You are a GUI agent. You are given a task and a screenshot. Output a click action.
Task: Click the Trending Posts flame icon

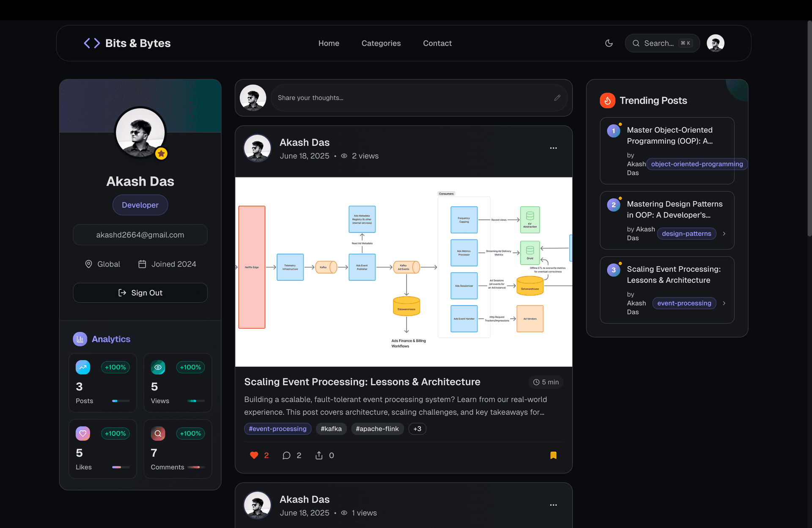coord(607,101)
